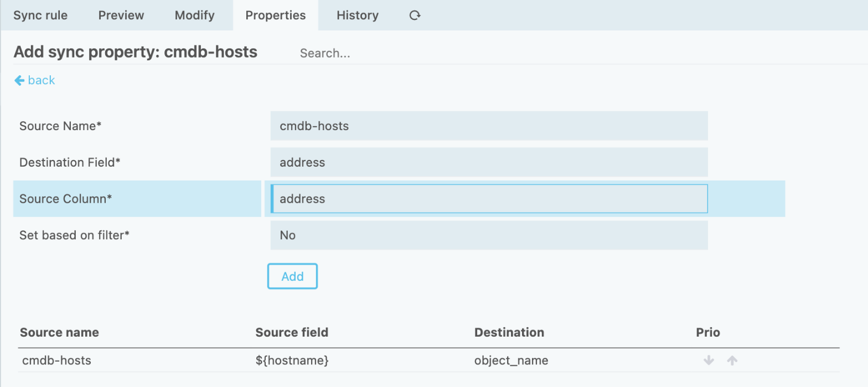Go back via the back link
The height and width of the screenshot is (387, 868).
pyautogui.click(x=34, y=80)
